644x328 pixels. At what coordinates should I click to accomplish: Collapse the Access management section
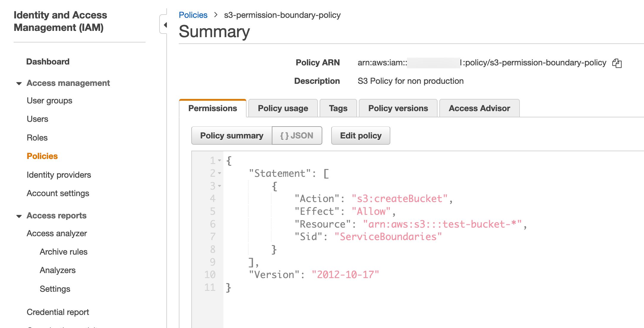19,83
